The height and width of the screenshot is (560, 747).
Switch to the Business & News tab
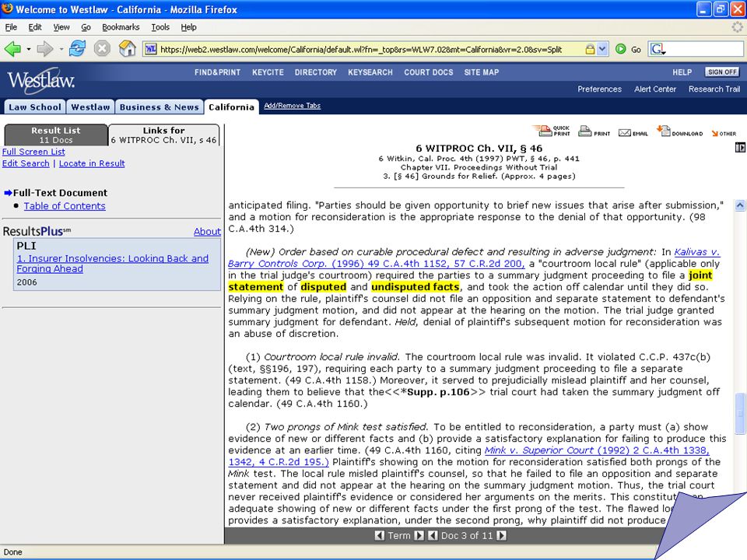pos(159,107)
